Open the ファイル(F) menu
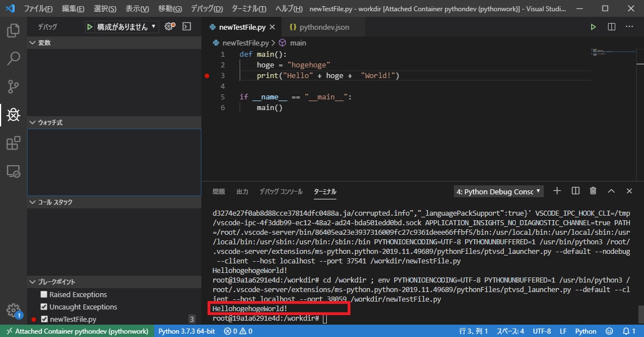 pyautogui.click(x=38, y=8)
